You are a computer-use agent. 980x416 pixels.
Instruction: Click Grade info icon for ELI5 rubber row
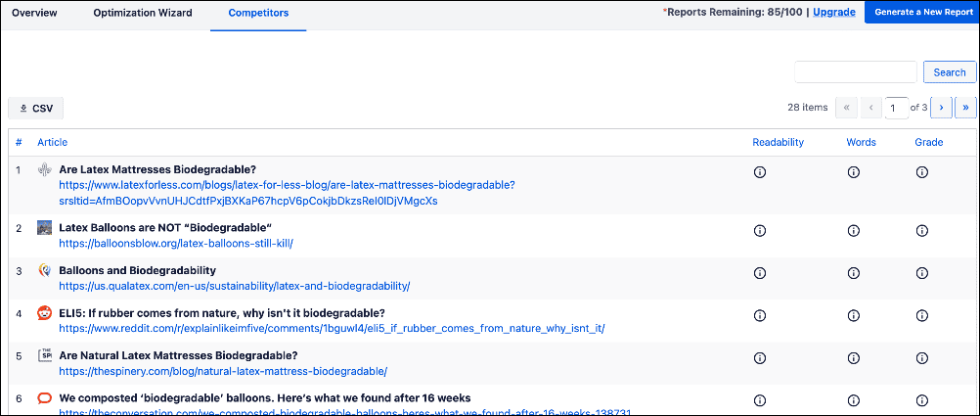921,316
